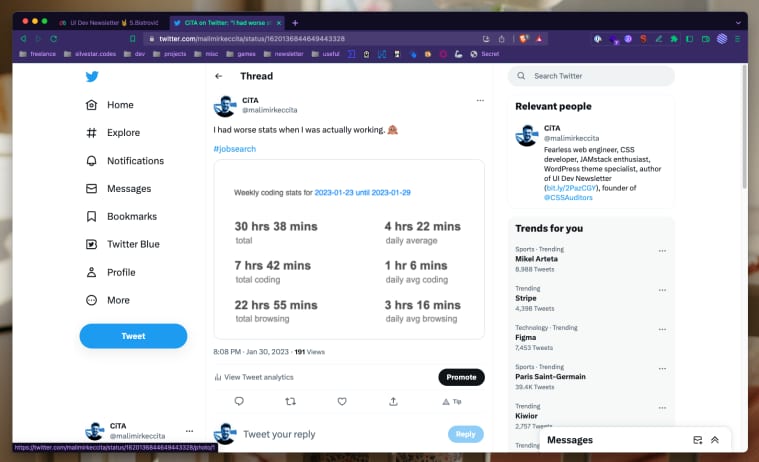Open the freelance bookmarks folder

pos(38,54)
